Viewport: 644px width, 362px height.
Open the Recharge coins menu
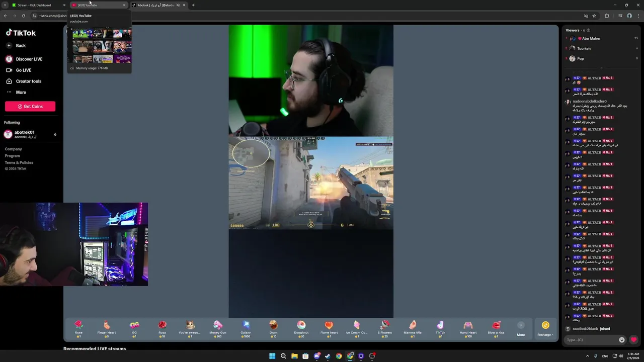[545, 329]
